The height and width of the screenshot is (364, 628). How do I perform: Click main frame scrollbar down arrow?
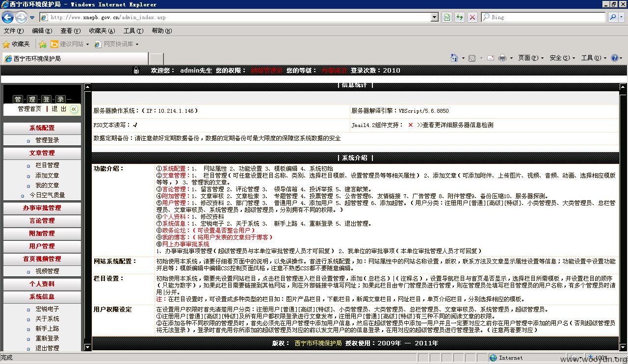[x=623, y=347]
